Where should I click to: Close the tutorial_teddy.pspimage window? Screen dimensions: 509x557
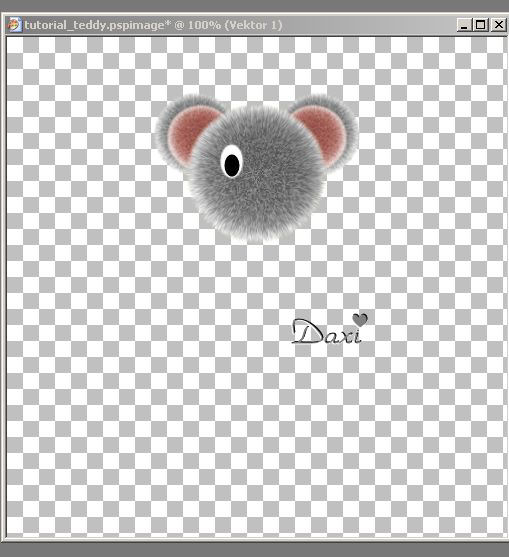[499, 25]
